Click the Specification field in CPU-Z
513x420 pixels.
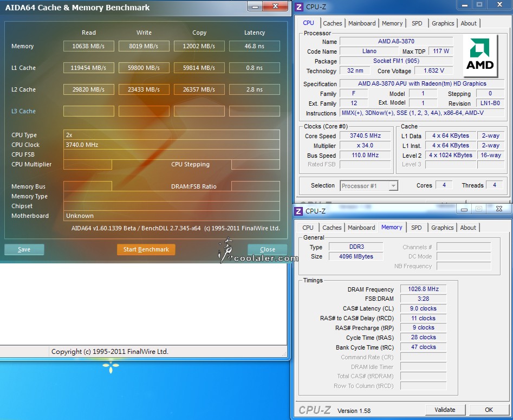point(422,84)
